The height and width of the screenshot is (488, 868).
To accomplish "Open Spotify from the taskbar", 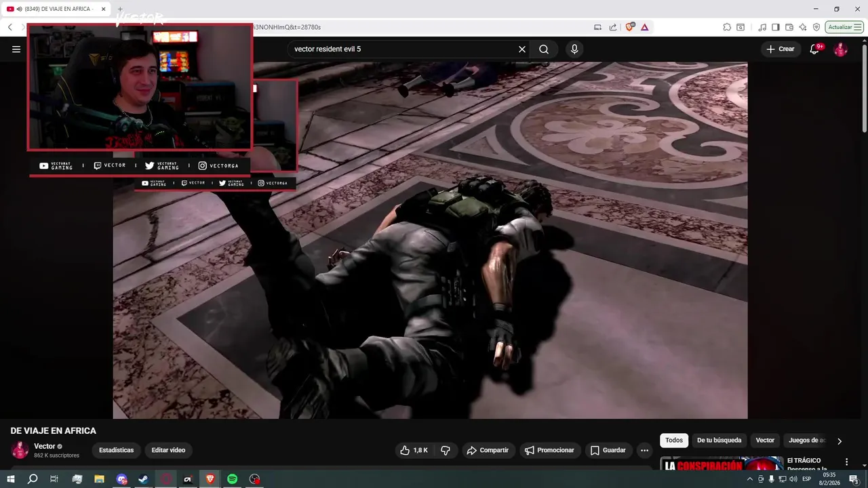I will click(232, 479).
